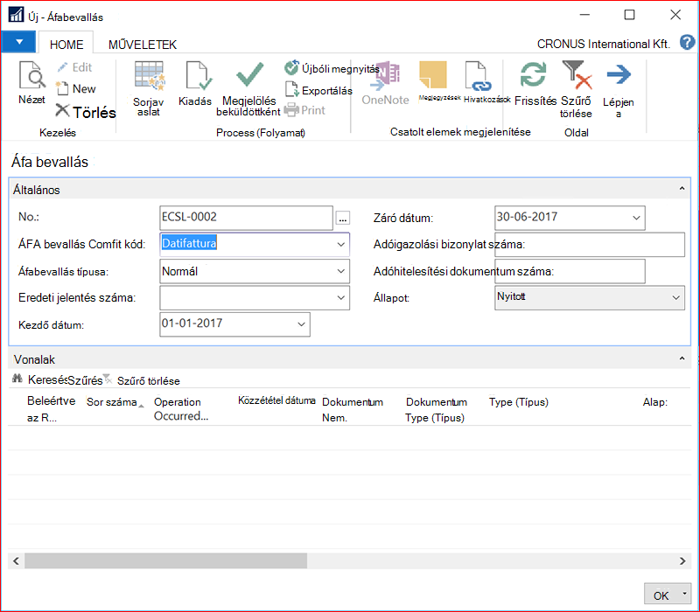The image size is (700, 612).
Task: Open the ÁFA bevallás Comfit kód dropdown
Action: tap(340, 245)
